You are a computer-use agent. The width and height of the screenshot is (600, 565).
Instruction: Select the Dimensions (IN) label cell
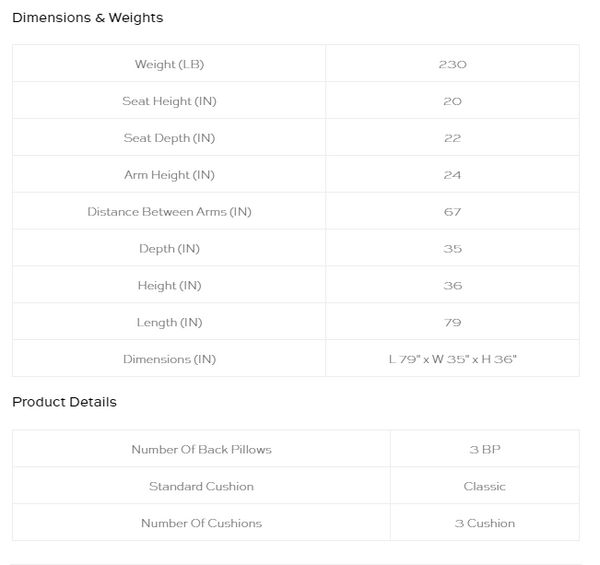(169, 358)
